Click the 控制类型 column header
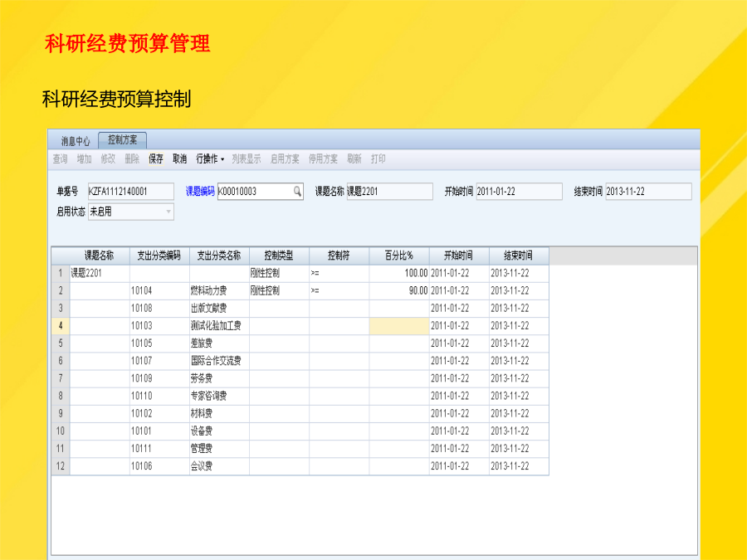Screen dimensions: 747x560 [279, 256]
